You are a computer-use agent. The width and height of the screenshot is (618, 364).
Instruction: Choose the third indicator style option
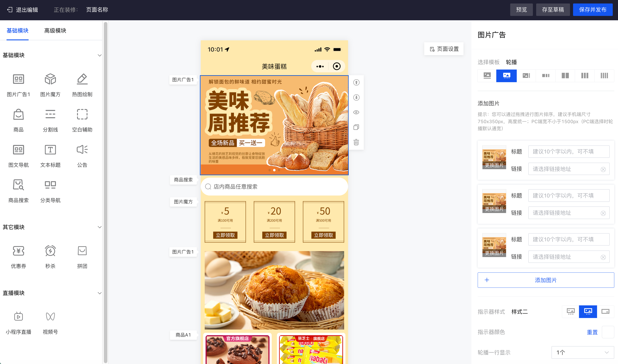pos(605,311)
